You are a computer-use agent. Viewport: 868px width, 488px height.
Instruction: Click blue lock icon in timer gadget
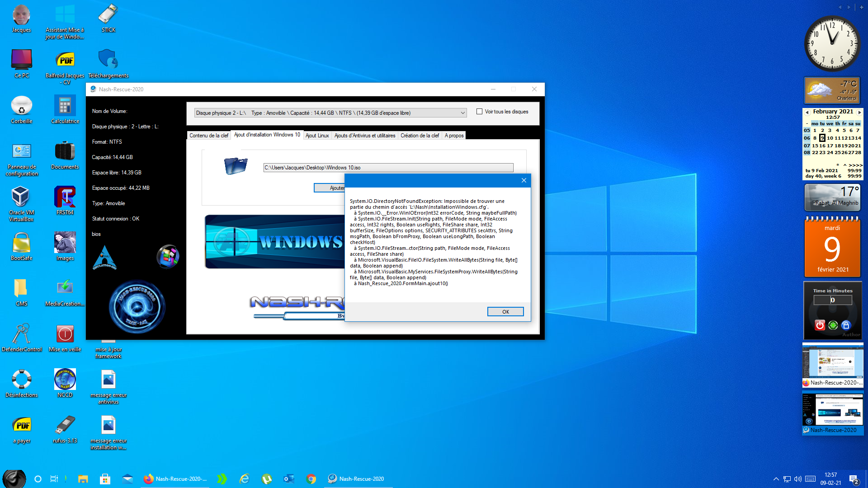(846, 325)
